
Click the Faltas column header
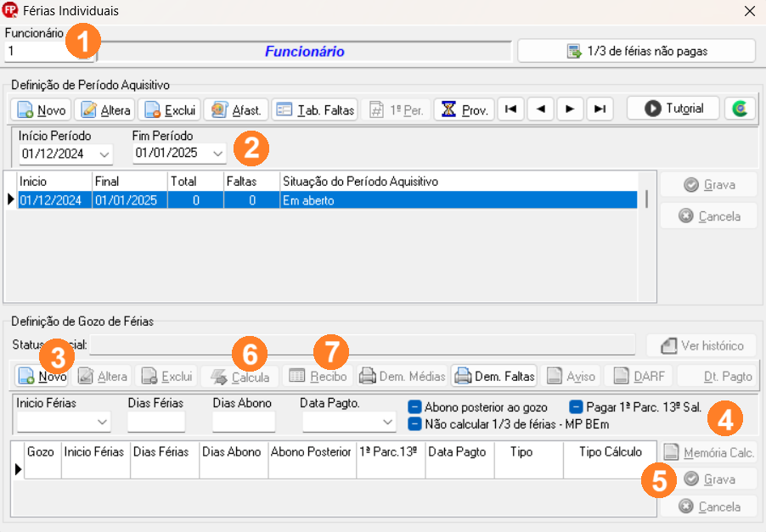coord(251,182)
